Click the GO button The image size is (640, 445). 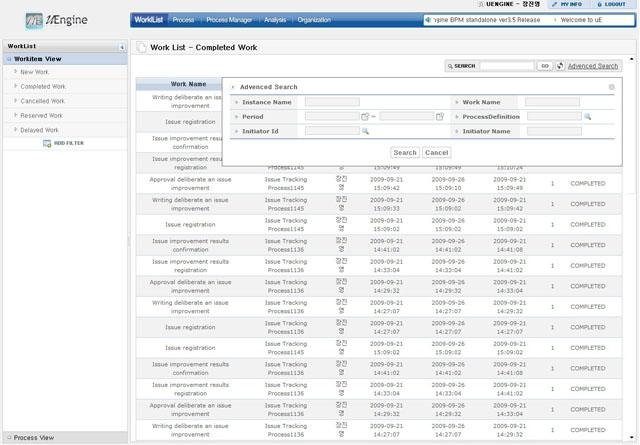544,66
